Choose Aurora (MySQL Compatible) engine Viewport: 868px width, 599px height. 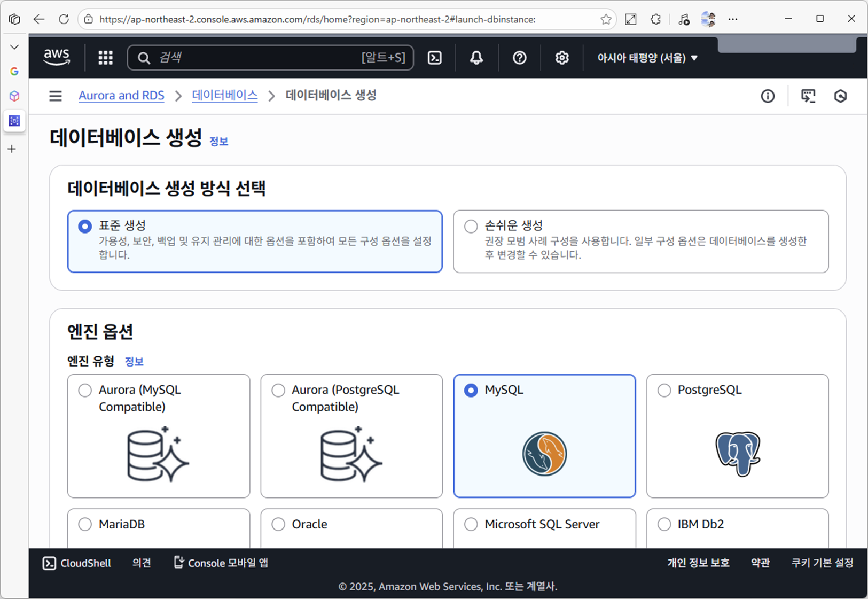(85, 391)
